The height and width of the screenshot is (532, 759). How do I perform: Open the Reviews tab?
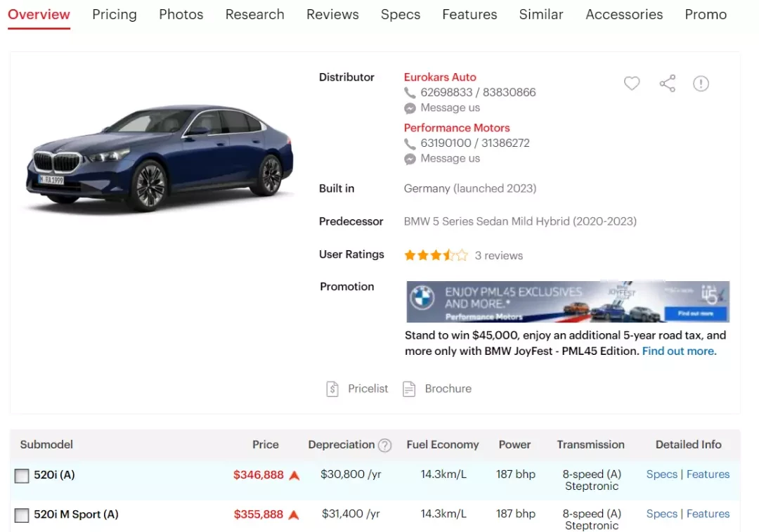click(x=332, y=15)
